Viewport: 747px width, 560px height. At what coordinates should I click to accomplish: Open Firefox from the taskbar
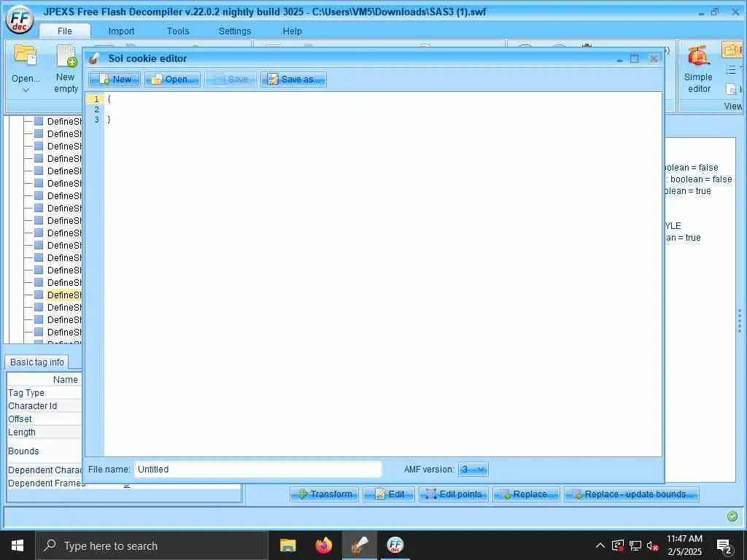[324, 545]
